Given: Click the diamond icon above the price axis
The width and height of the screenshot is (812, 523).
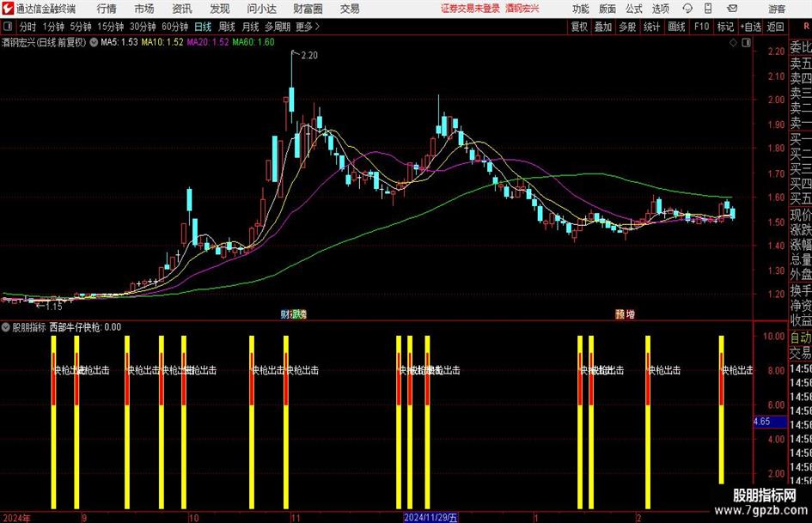Looking at the screenshot, I should tap(733, 43).
